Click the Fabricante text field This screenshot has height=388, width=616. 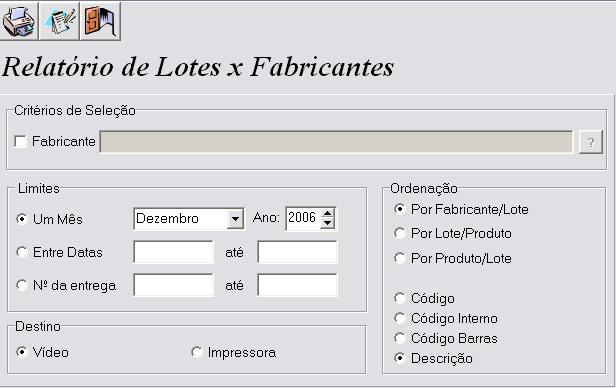pyautogui.click(x=336, y=142)
